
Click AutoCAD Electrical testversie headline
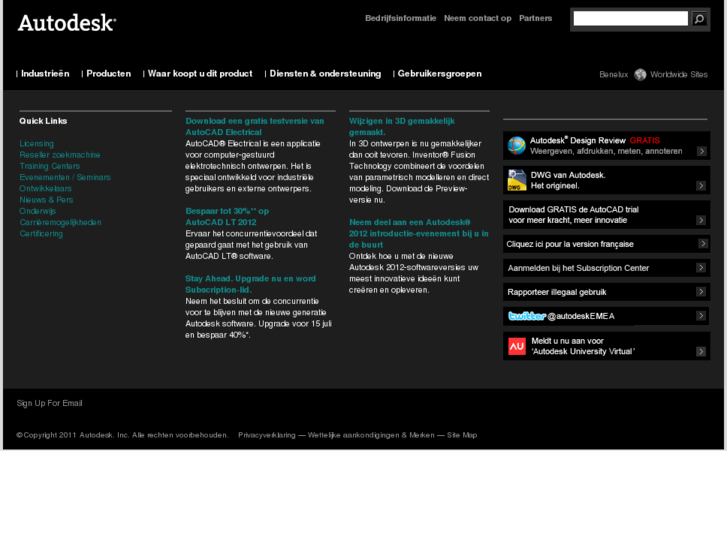[x=255, y=127]
